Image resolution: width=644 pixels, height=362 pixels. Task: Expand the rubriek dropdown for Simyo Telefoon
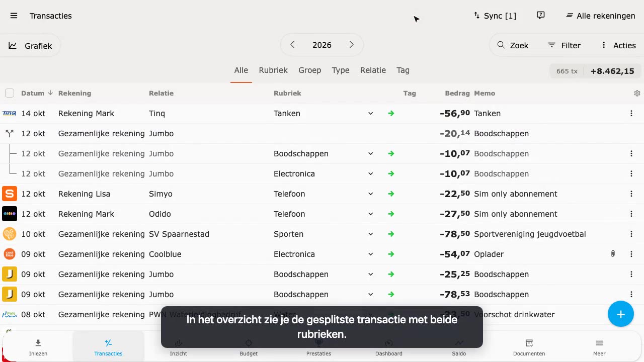370,194
